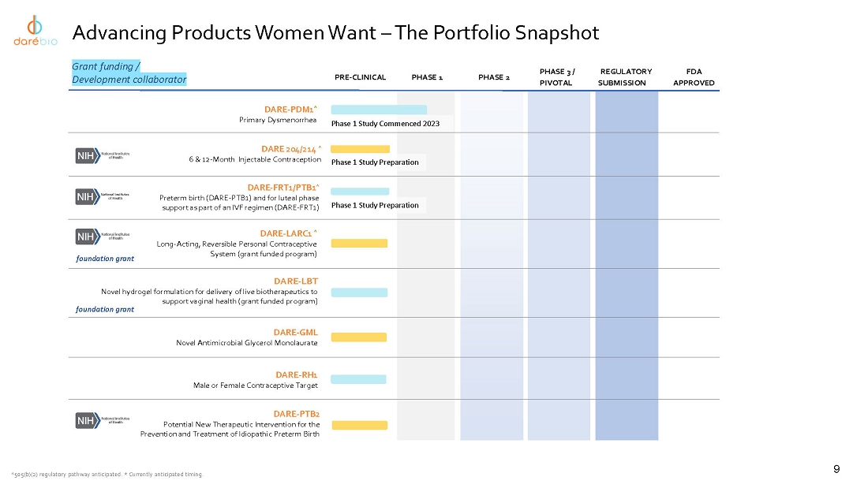Viewport: 868px width, 488px height.
Task: Click the slide page number 9
Action: tap(836, 470)
